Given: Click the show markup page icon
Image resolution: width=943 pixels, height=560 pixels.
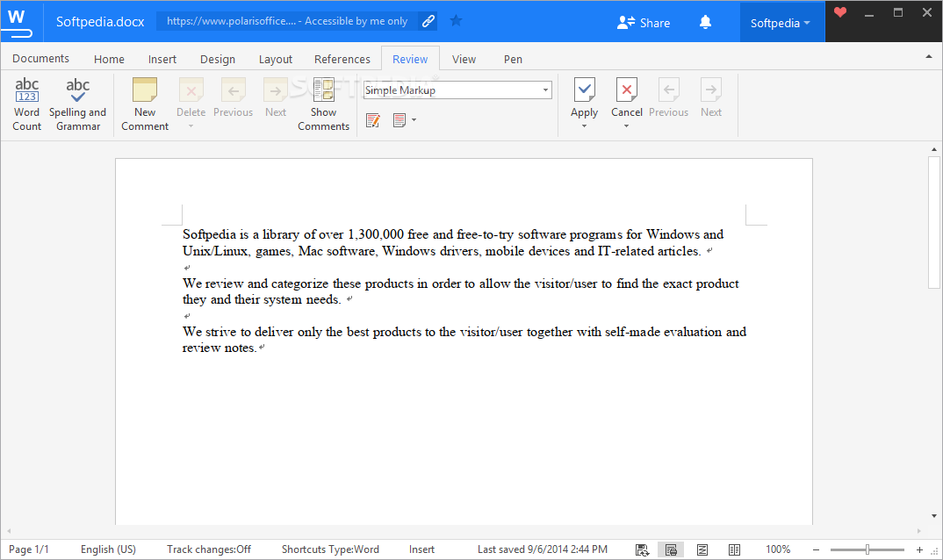Looking at the screenshot, I should point(400,120).
